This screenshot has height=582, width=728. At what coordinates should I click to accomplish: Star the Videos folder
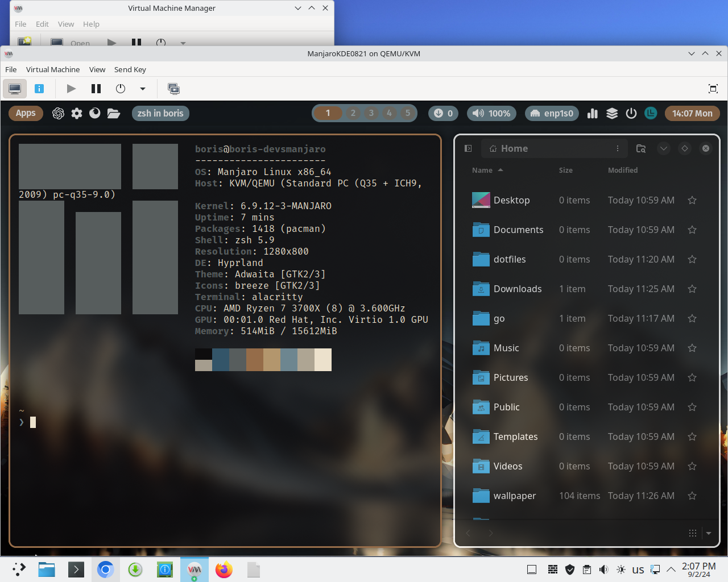[x=692, y=466]
